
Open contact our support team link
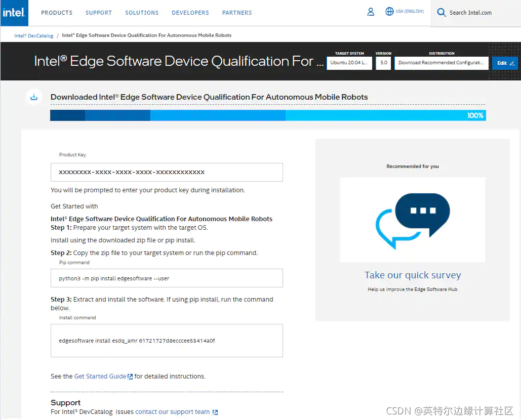(173, 412)
